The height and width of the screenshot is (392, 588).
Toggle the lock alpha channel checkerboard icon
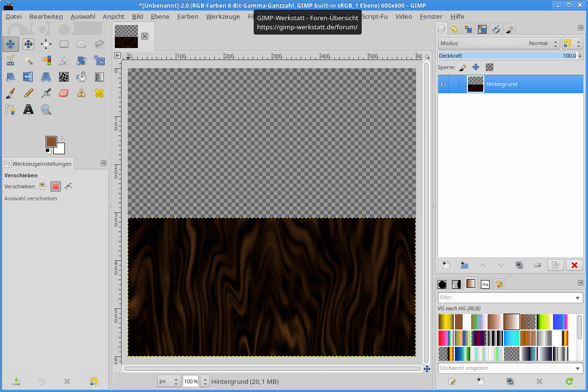[x=490, y=67]
